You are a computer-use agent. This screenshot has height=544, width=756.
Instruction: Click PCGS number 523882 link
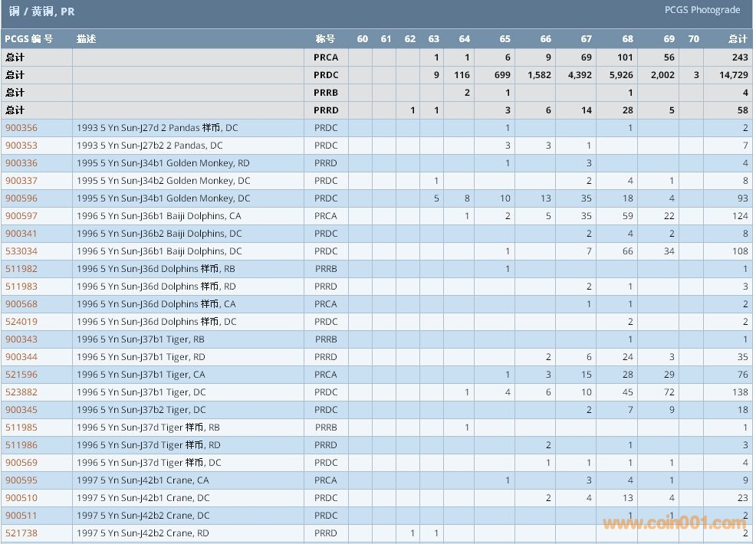point(21,392)
